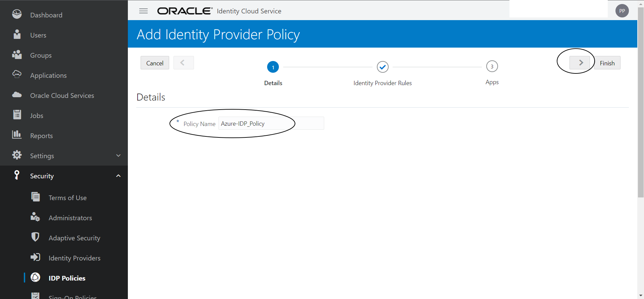Go to next wizard step arrow
This screenshot has width=644, height=299.
point(580,63)
